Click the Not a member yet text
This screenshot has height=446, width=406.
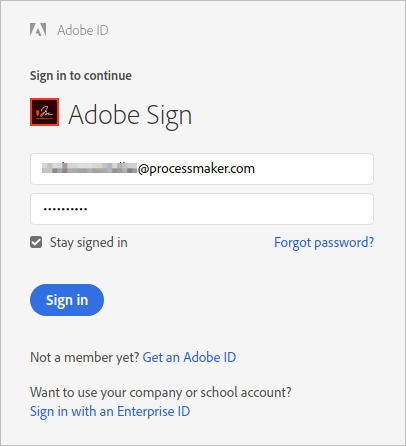(85, 357)
